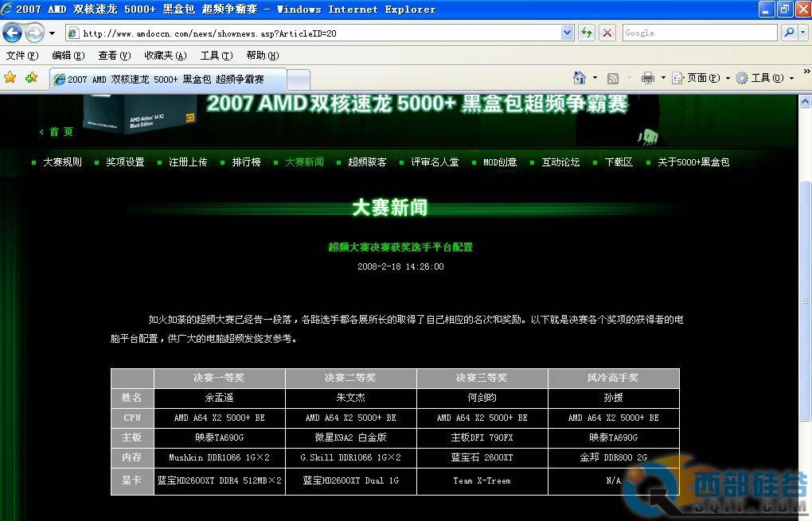
Task: Open the 工具(O) toolbar menu
Action: tap(765, 78)
